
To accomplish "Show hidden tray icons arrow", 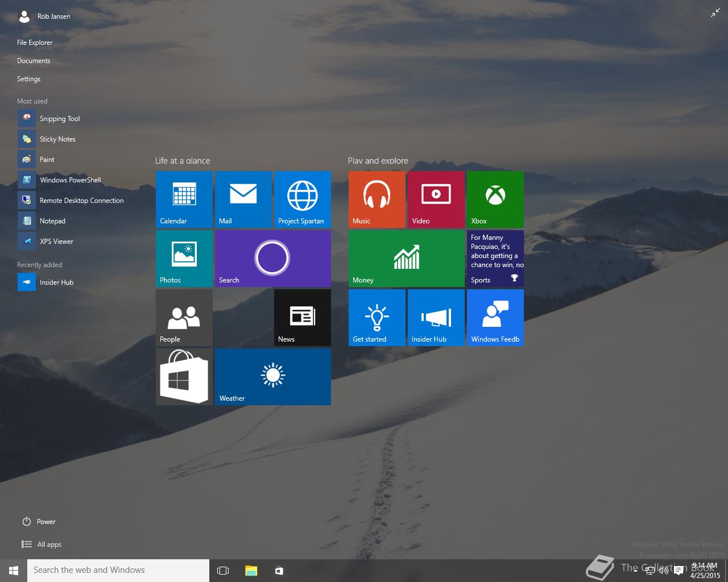I will pyautogui.click(x=635, y=571).
